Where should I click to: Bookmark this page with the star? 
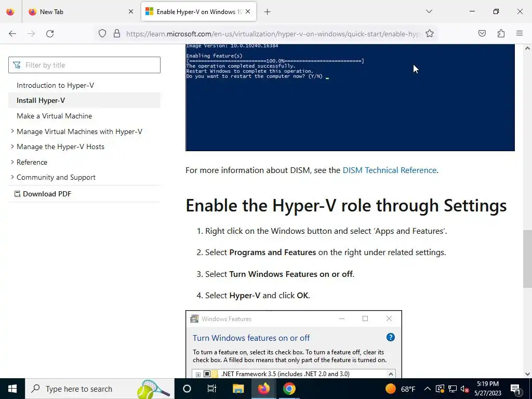430,34
